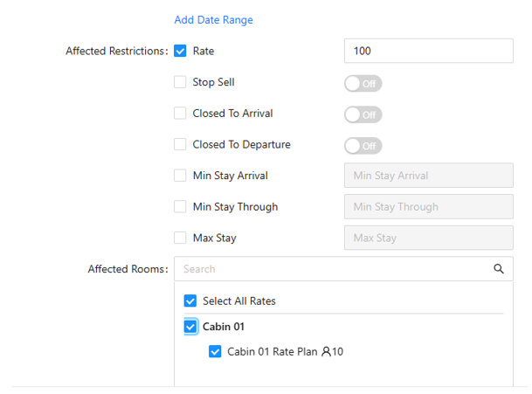The image size is (532, 394).
Task: Uncheck Select All Rates
Action: tap(190, 301)
